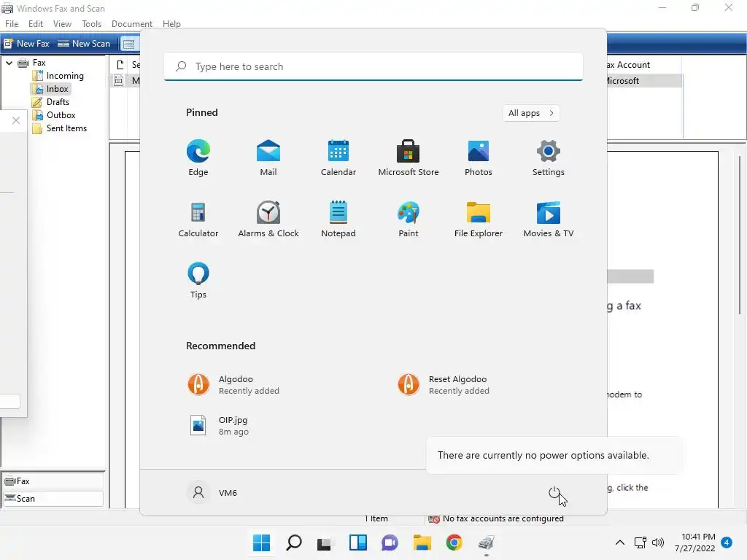Open the File menu in Fax and Scan
Screen dimensions: 747x560
coord(12,24)
